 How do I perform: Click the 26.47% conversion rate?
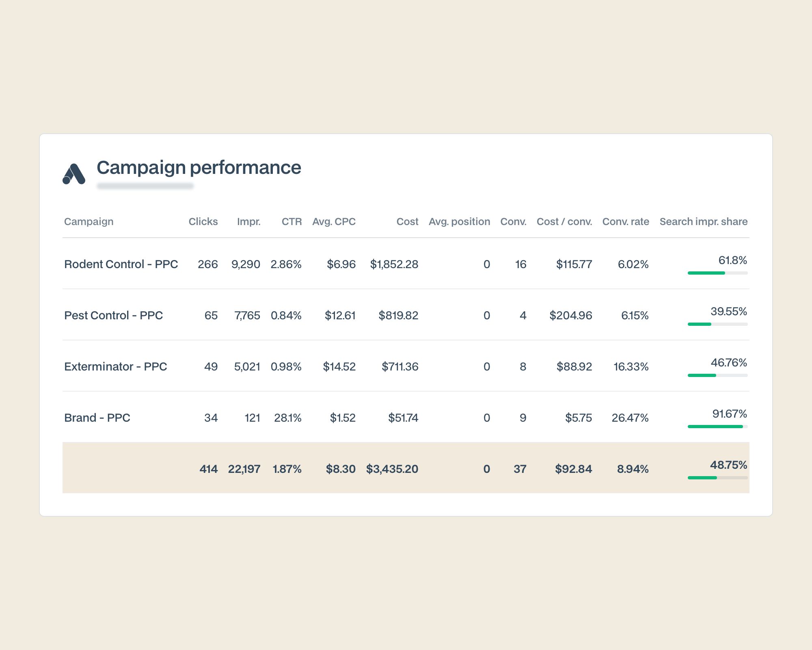(x=630, y=418)
